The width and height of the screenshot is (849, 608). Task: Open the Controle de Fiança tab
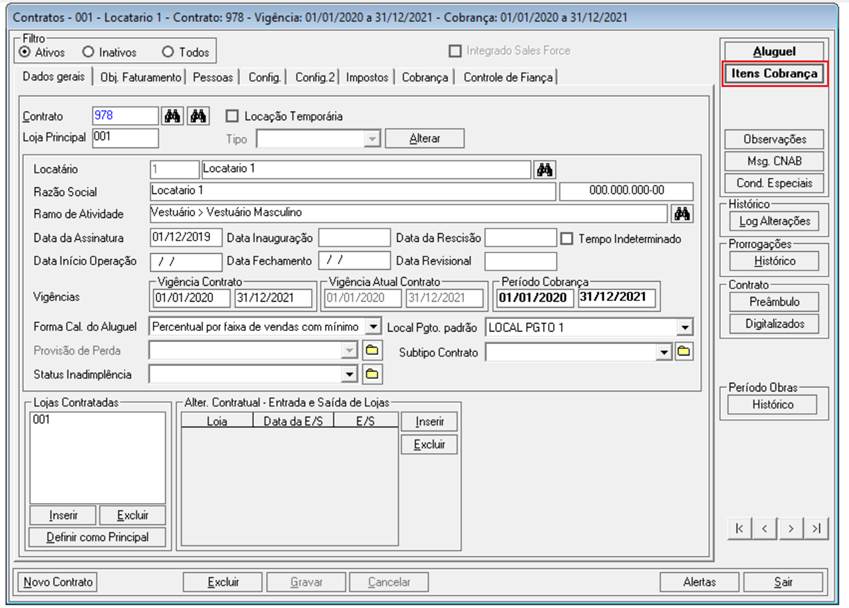tap(508, 77)
